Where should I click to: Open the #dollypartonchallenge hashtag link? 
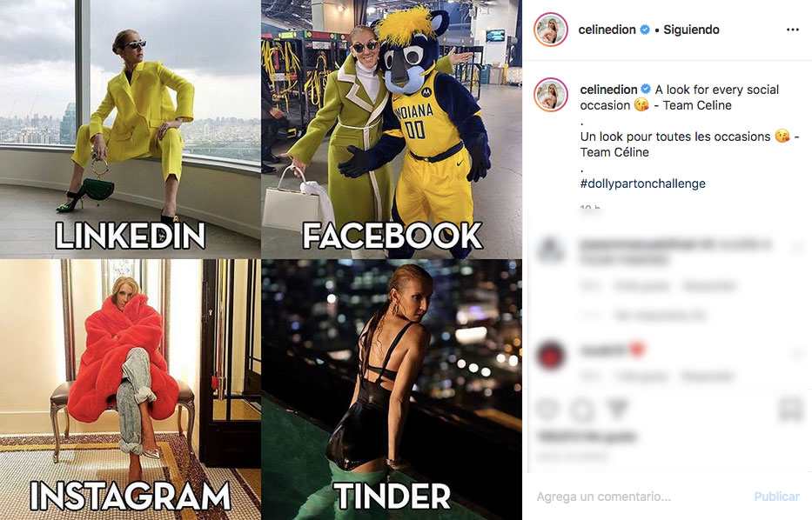coord(642,183)
